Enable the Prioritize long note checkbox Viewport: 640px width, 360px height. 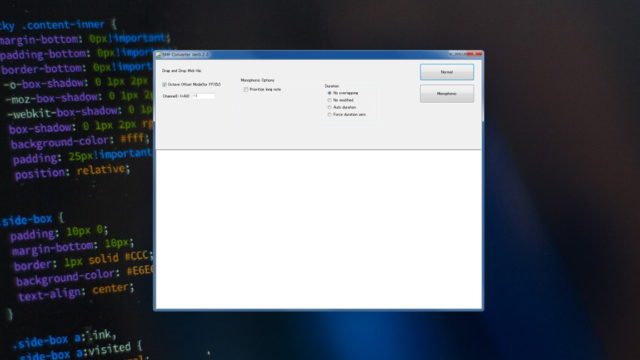246,89
